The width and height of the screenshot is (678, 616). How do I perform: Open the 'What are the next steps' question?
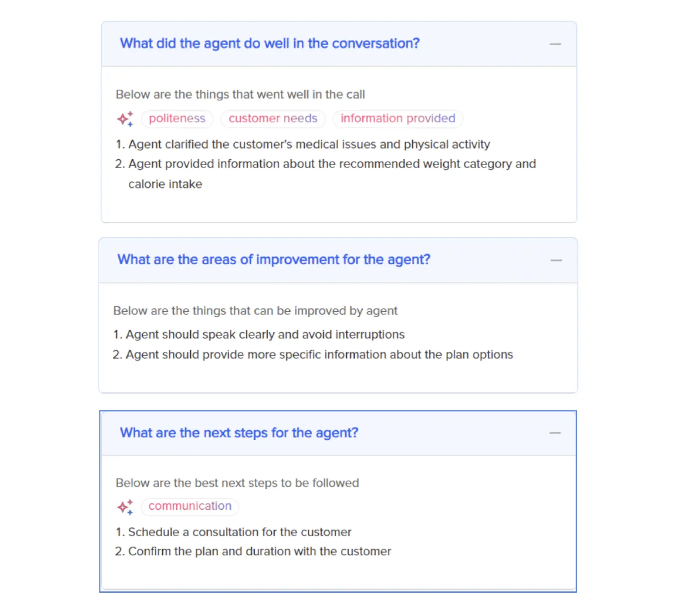point(239,433)
